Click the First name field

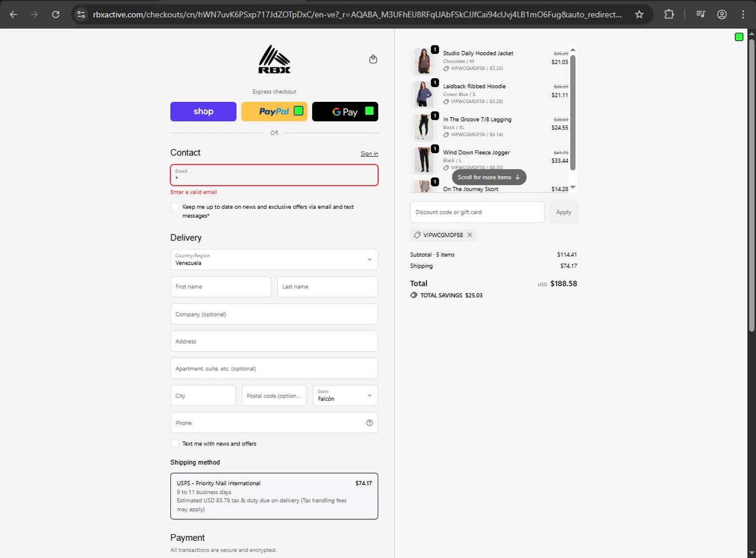(221, 287)
